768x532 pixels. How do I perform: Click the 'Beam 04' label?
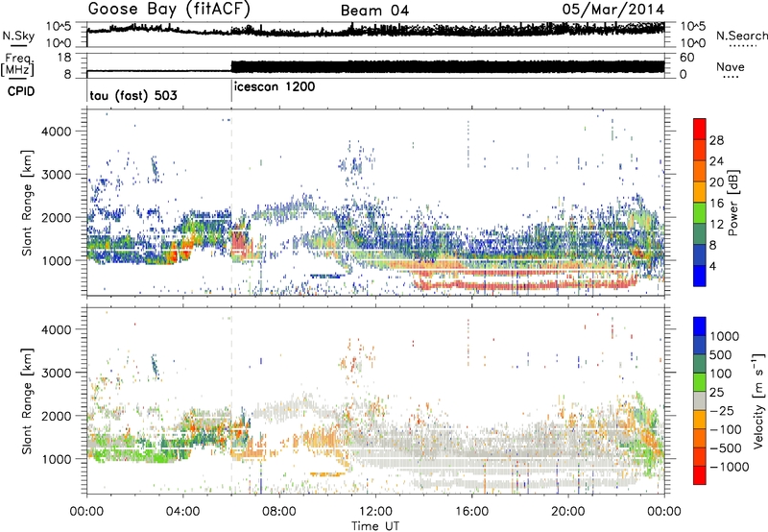(x=374, y=11)
